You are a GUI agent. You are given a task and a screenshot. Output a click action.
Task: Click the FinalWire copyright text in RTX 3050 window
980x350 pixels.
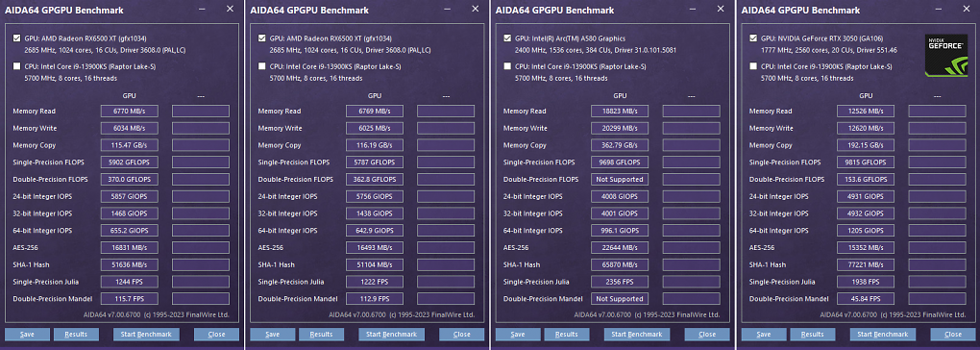tap(893, 314)
